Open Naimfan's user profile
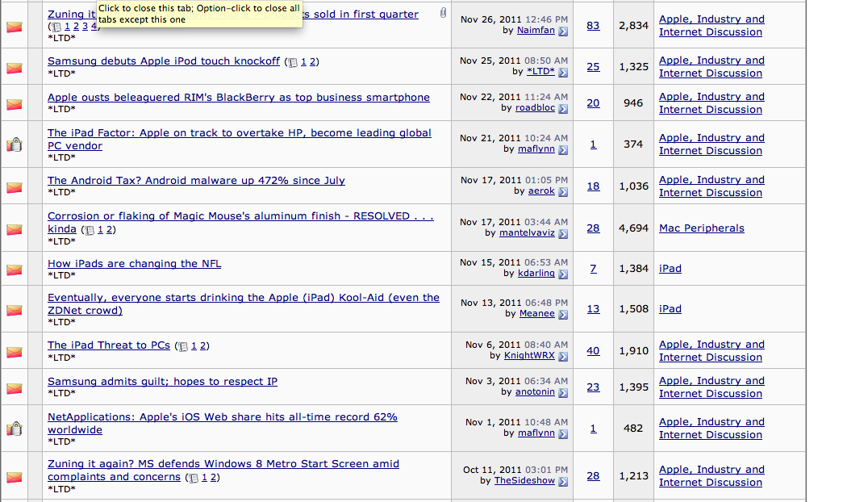This screenshot has width=868, height=502. point(536,30)
